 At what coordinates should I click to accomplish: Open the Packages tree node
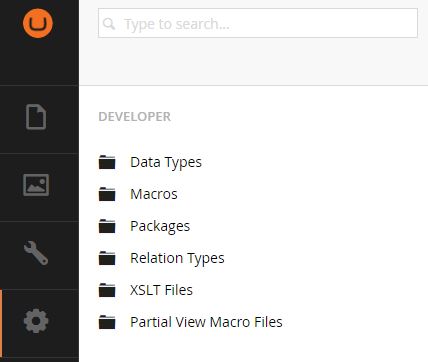[160, 227]
